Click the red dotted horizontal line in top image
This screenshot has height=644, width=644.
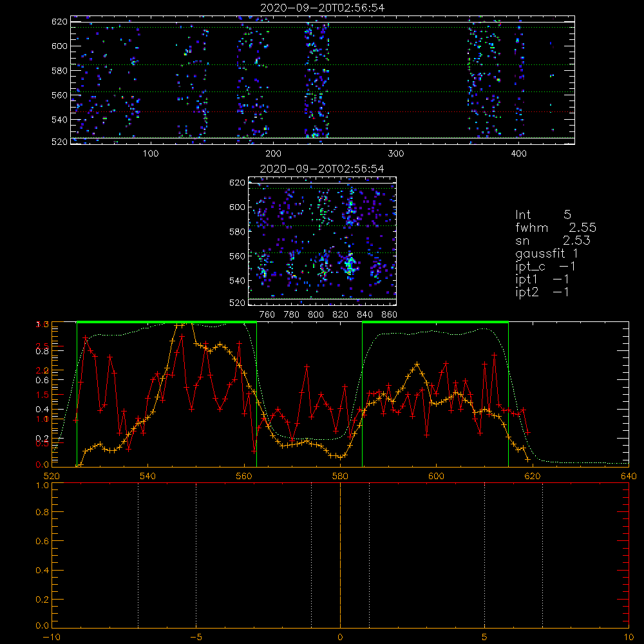(x=323, y=111)
